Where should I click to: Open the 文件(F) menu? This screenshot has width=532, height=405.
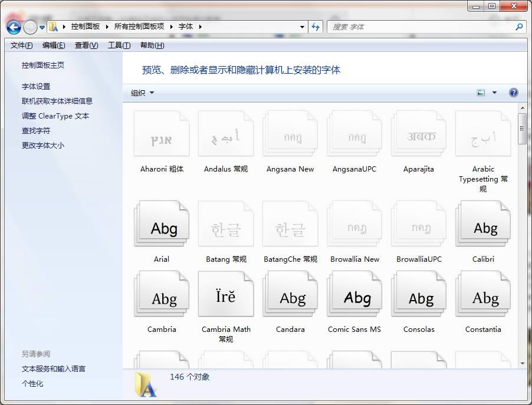[21, 45]
